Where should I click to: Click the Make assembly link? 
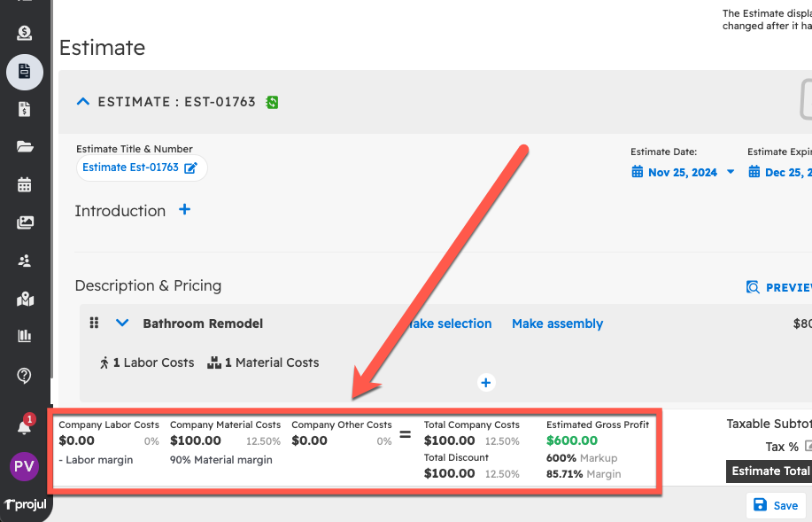pos(557,323)
